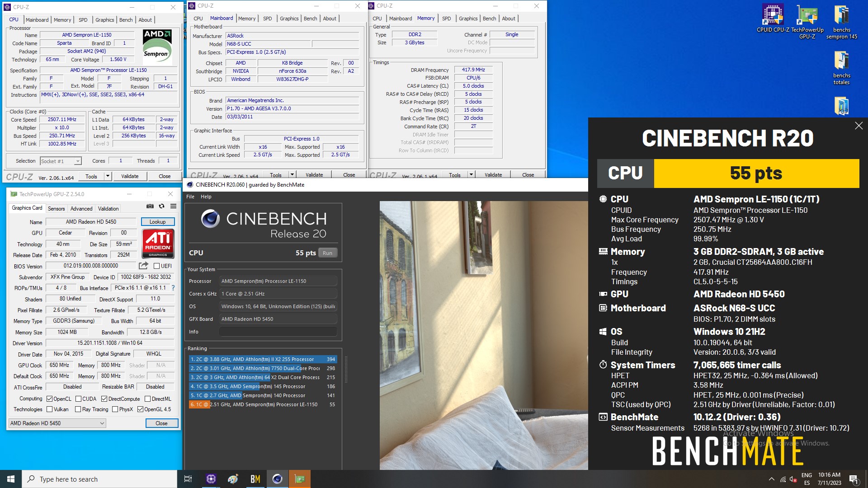
Task: Switch to the Validation tab in GPU-Z
Action: pyautogui.click(x=108, y=209)
